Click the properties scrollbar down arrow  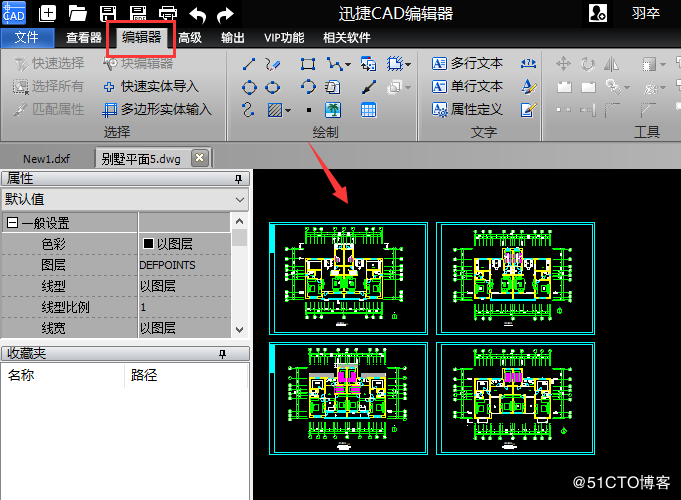(x=239, y=330)
